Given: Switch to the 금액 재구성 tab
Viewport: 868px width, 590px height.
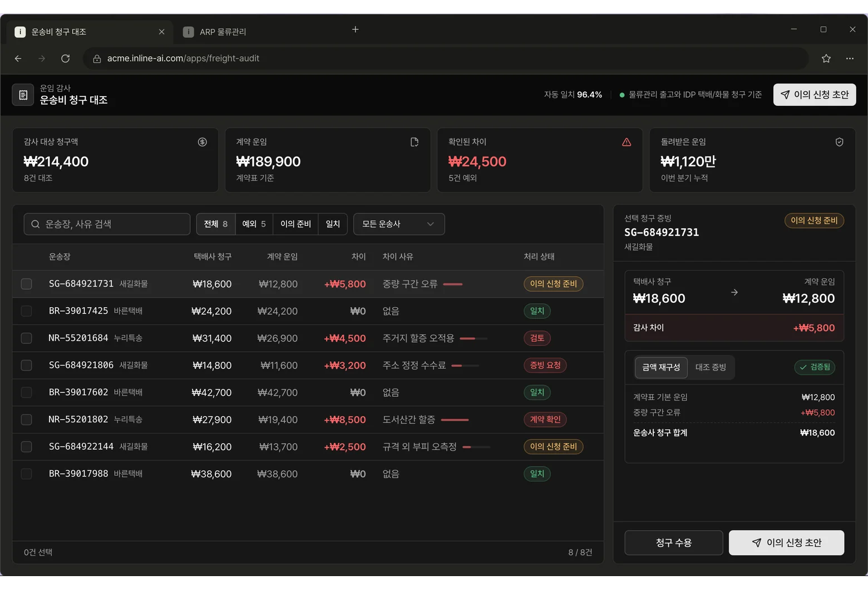Looking at the screenshot, I should pos(661,367).
